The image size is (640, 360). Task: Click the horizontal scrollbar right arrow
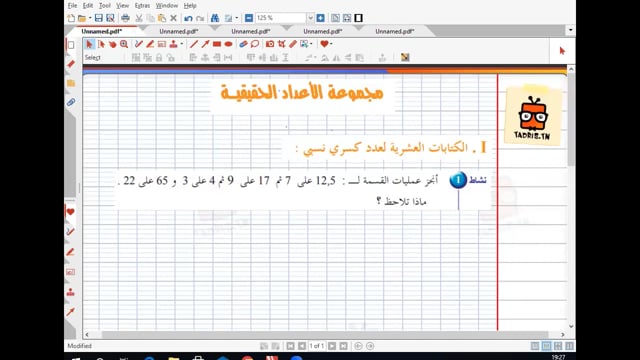[563, 335]
